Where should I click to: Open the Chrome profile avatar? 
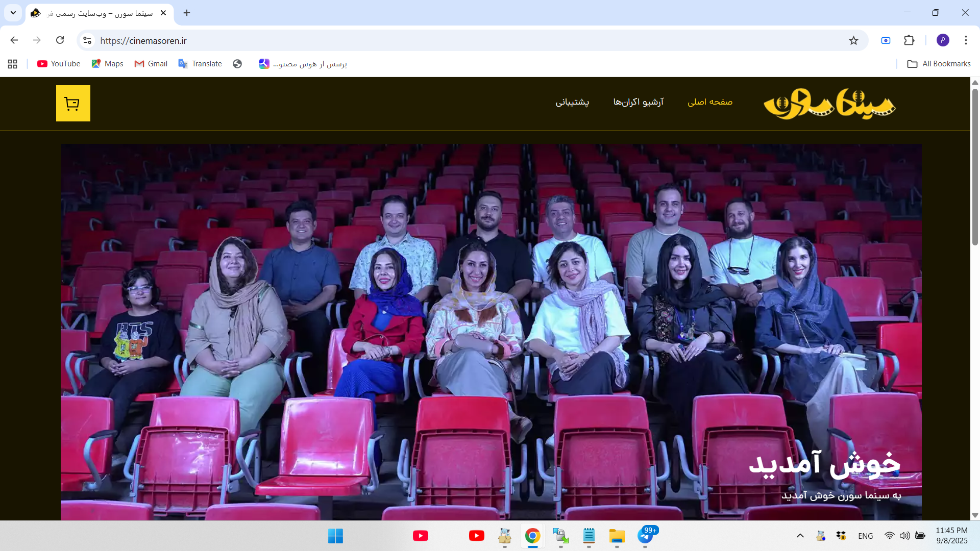click(942, 40)
